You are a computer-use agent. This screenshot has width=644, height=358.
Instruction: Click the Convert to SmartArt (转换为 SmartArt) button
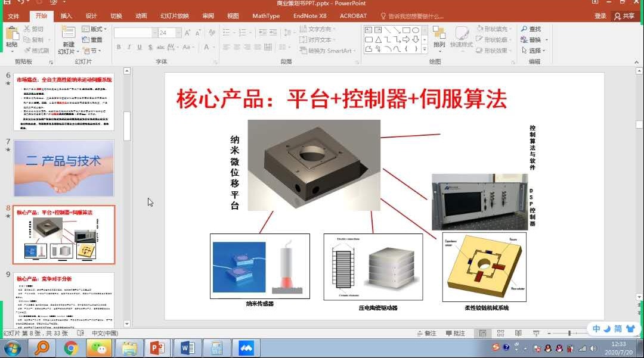(x=327, y=51)
